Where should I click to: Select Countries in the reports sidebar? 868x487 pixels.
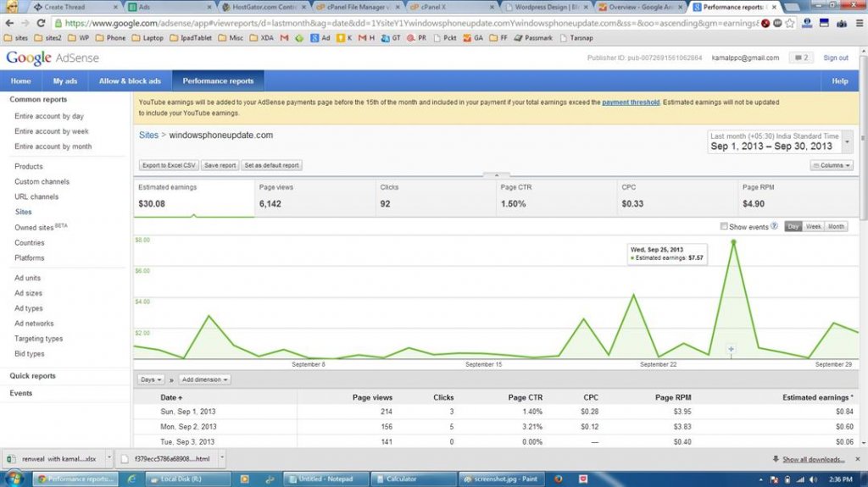click(30, 242)
